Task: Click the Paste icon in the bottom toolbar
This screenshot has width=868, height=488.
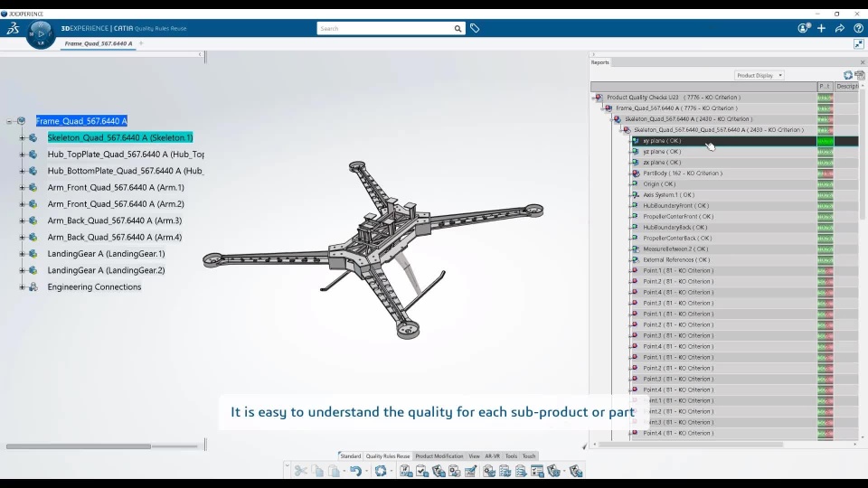Action: pos(334,471)
